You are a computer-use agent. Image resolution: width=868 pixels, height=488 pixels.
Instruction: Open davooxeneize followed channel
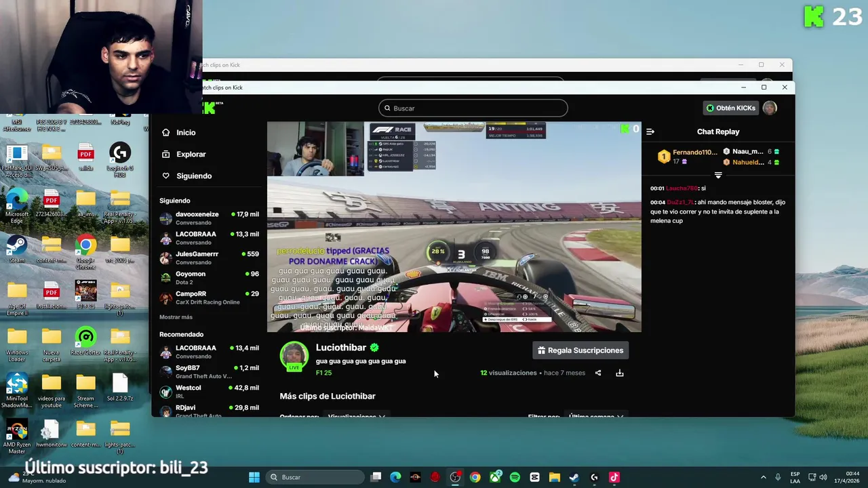(209, 218)
